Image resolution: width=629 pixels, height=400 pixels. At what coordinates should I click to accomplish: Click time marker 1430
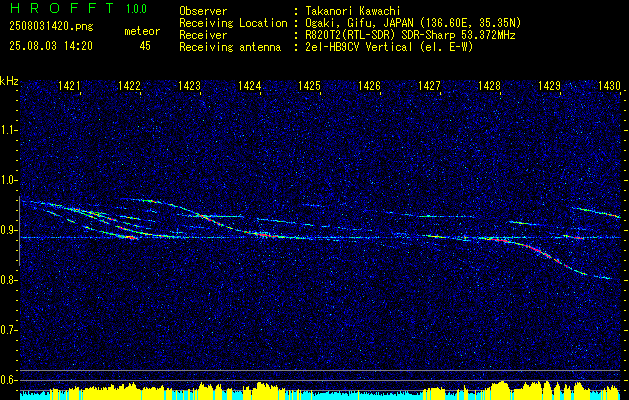click(609, 85)
